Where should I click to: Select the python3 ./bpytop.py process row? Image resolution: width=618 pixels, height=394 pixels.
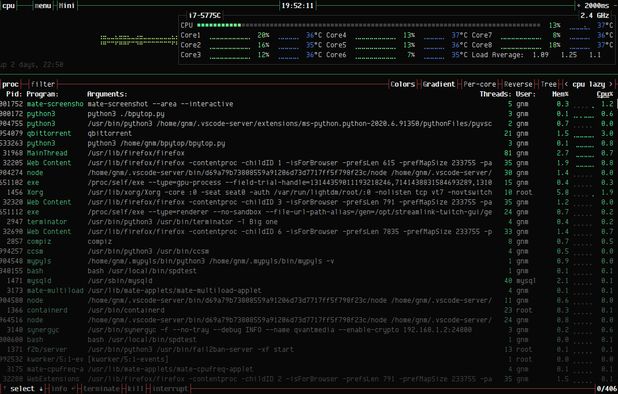coord(307,114)
